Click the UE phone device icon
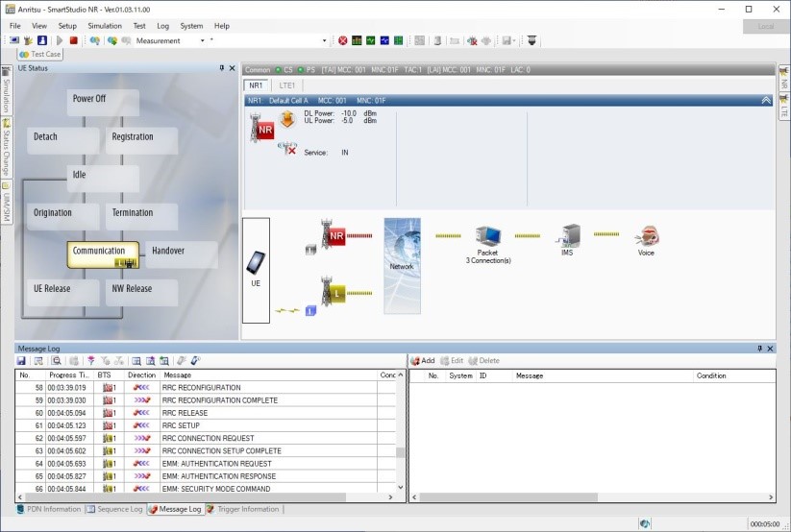The height and width of the screenshot is (532, 791). tap(256, 262)
